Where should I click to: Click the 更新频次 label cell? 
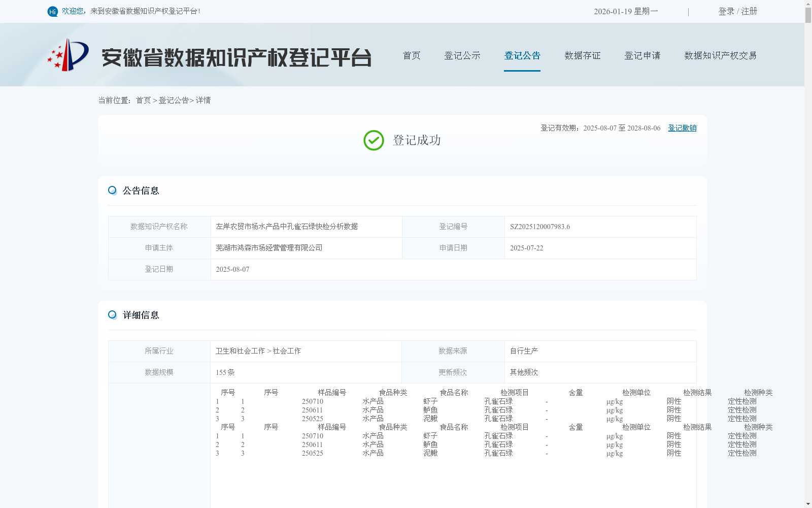453,372
